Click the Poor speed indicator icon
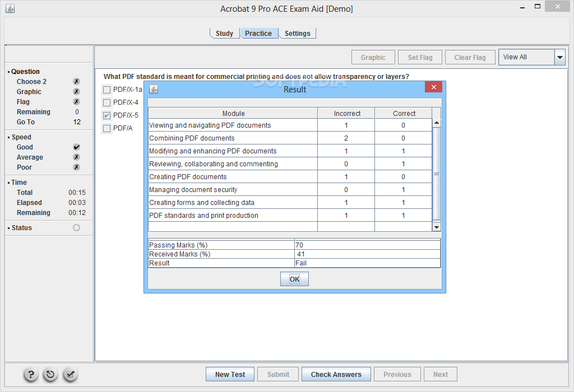574x392 pixels. click(76, 167)
